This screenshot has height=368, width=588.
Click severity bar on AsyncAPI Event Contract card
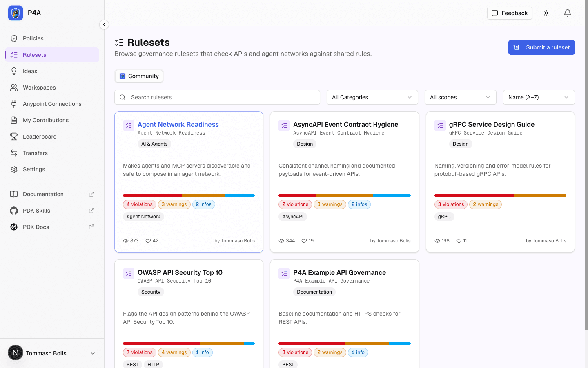pos(345,195)
